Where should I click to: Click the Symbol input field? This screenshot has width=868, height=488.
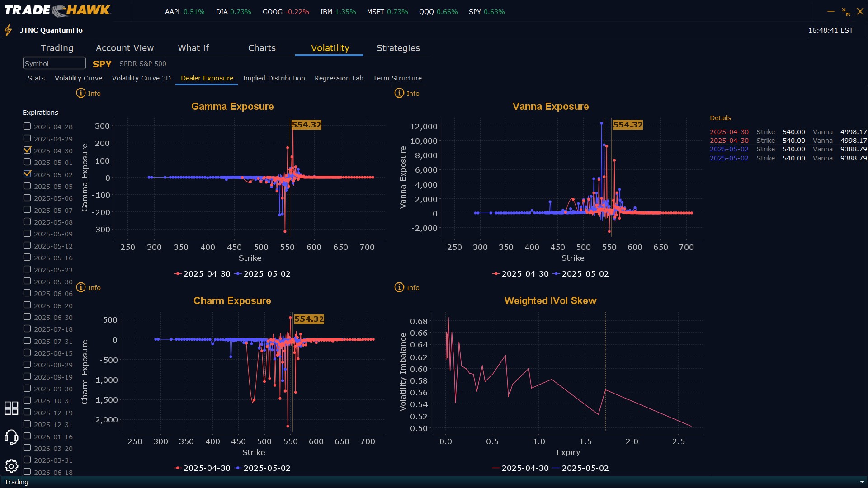click(x=54, y=64)
